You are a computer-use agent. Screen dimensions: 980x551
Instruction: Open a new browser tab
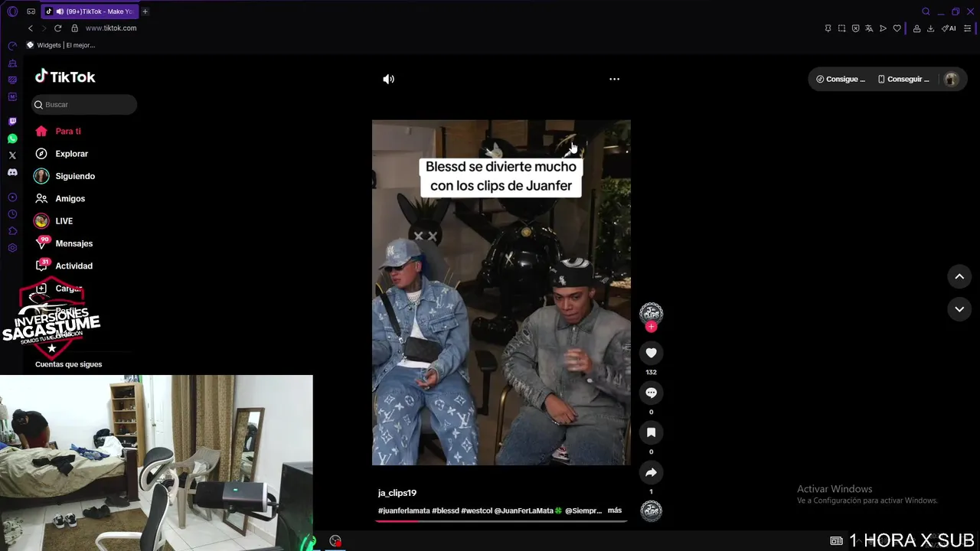click(145, 11)
